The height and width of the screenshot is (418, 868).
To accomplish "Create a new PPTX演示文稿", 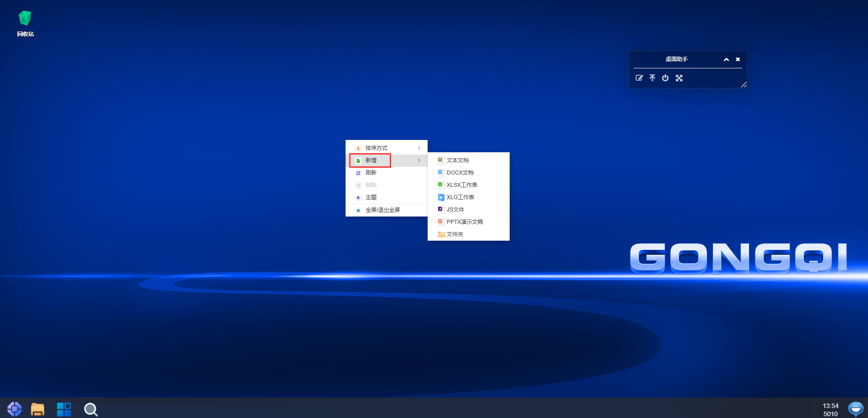I will point(469,222).
